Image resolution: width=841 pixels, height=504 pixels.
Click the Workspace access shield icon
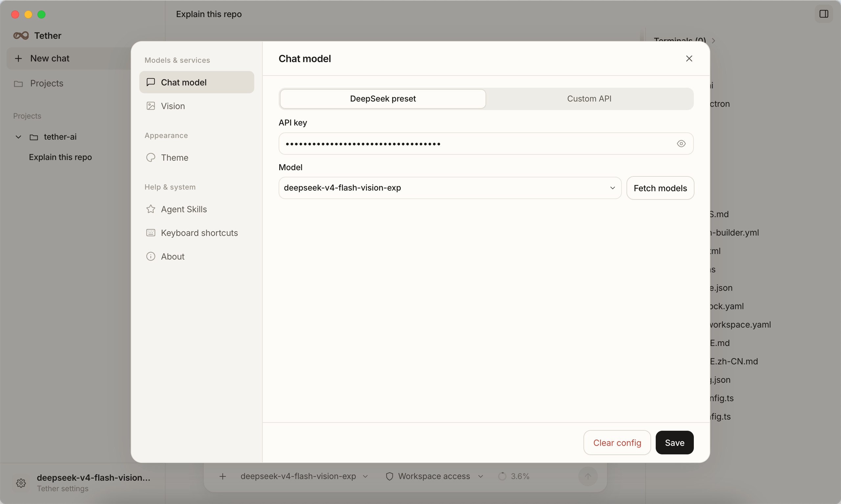pyautogui.click(x=389, y=476)
